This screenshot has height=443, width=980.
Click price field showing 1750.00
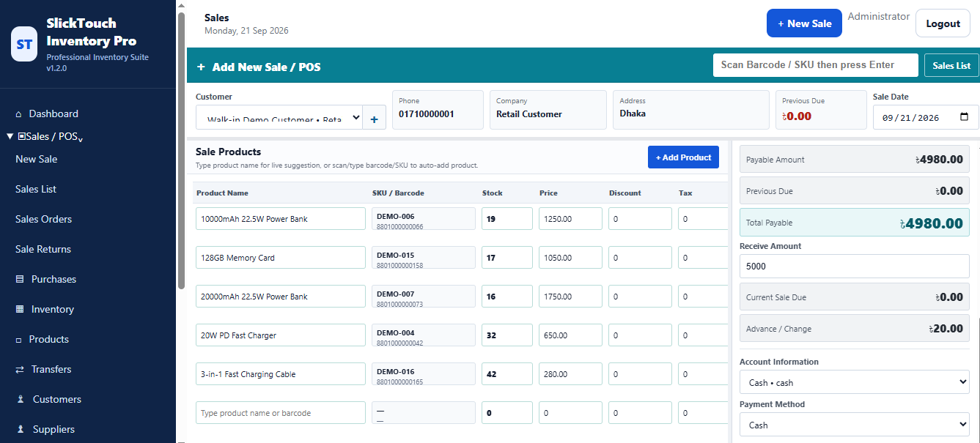pos(570,297)
